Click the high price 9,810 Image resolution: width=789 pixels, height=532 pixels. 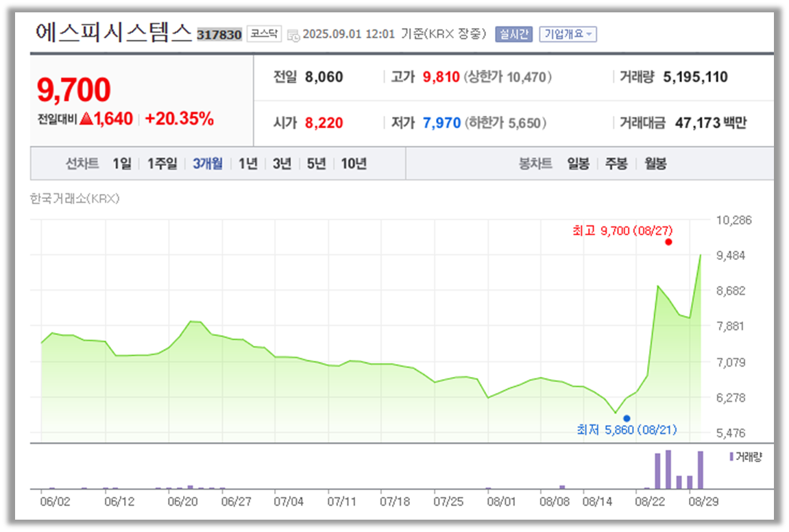coord(441,77)
